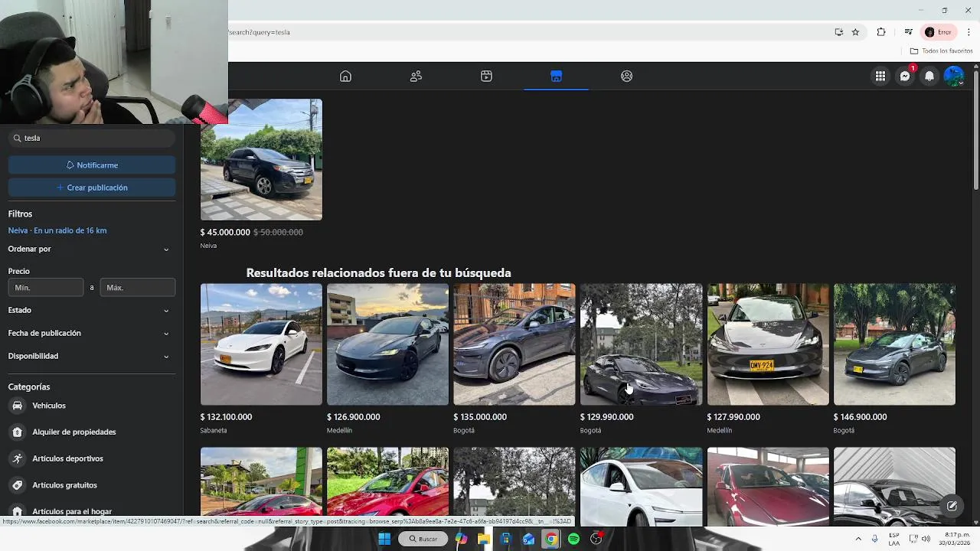Click Crear publicación button
Screen dimensions: 980x551
pos(92,187)
